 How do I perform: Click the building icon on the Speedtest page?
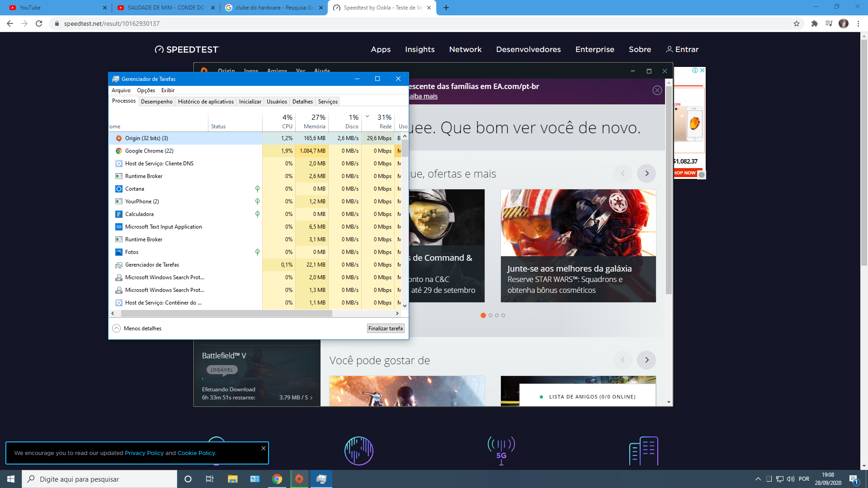pyautogui.click(x=644, y=450)
